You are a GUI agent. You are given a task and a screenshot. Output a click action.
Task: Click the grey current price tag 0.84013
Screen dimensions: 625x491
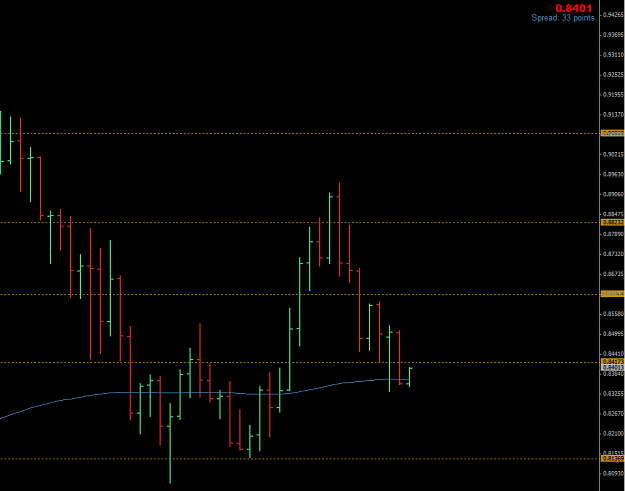coord(613,368)
